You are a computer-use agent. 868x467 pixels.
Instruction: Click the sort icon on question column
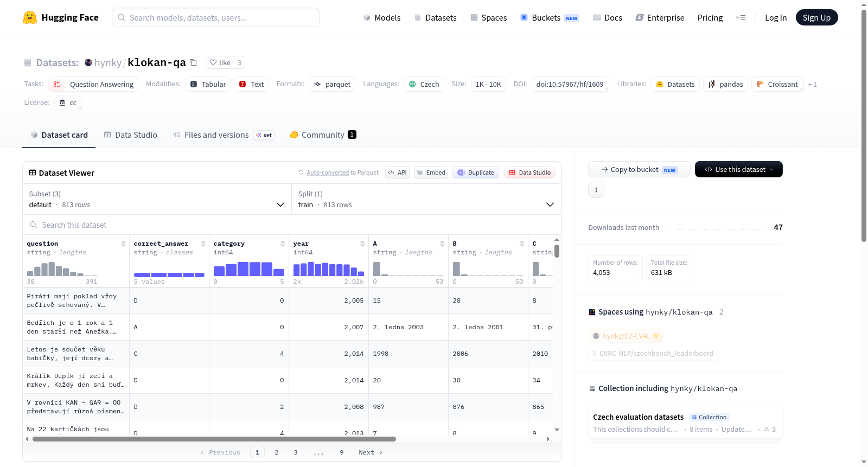pos(123,244)
